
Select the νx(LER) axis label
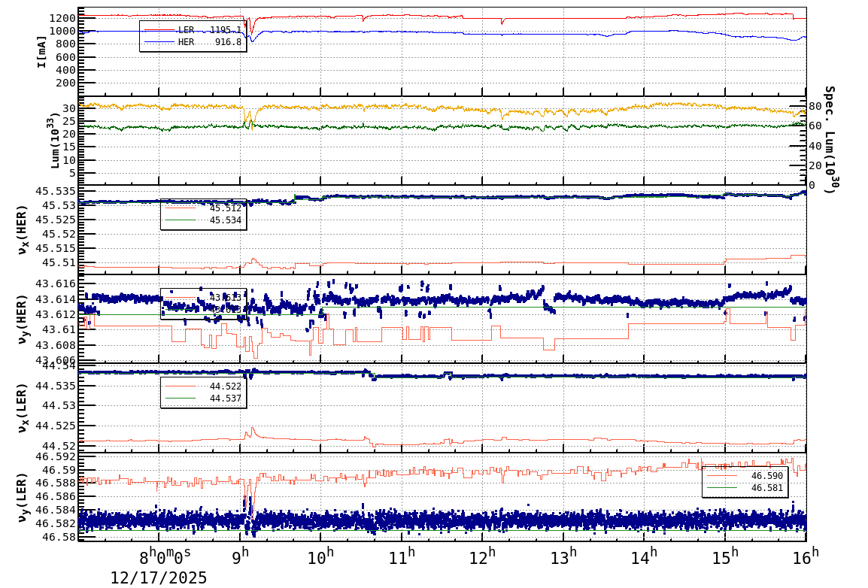click(x=22, y=408)
